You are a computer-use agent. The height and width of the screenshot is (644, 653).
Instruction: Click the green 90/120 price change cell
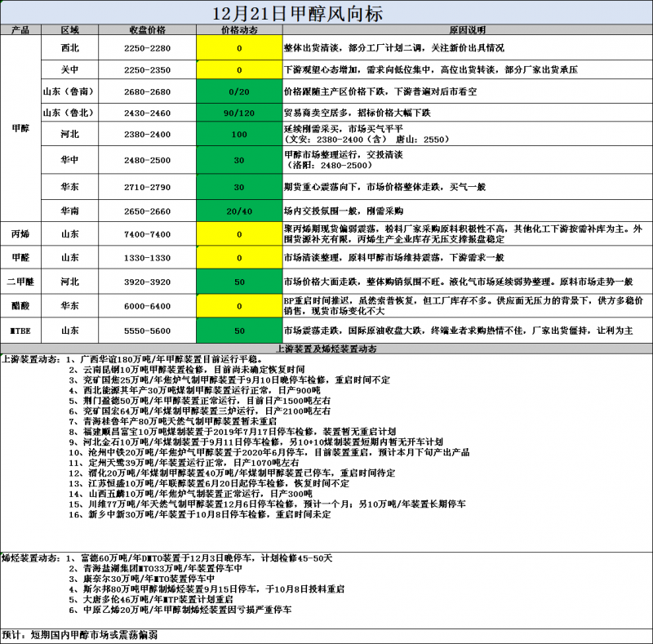point(239,113)
